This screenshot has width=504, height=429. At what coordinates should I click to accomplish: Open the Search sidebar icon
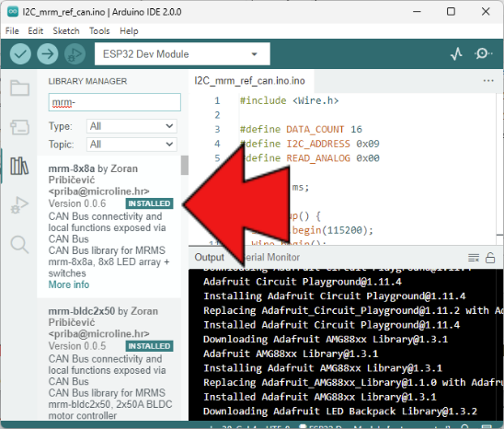(x=19, y=244)
